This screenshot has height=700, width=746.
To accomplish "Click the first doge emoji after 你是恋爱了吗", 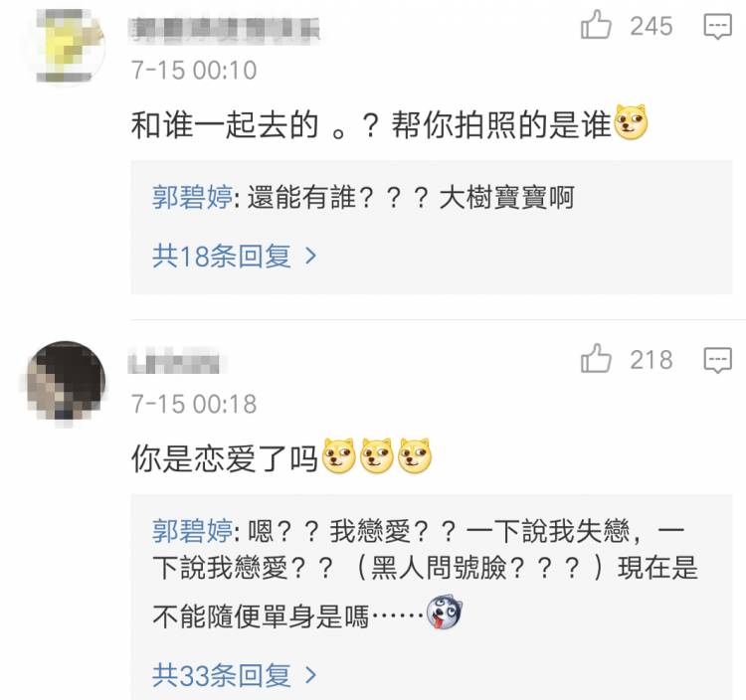I will (339, 456).
